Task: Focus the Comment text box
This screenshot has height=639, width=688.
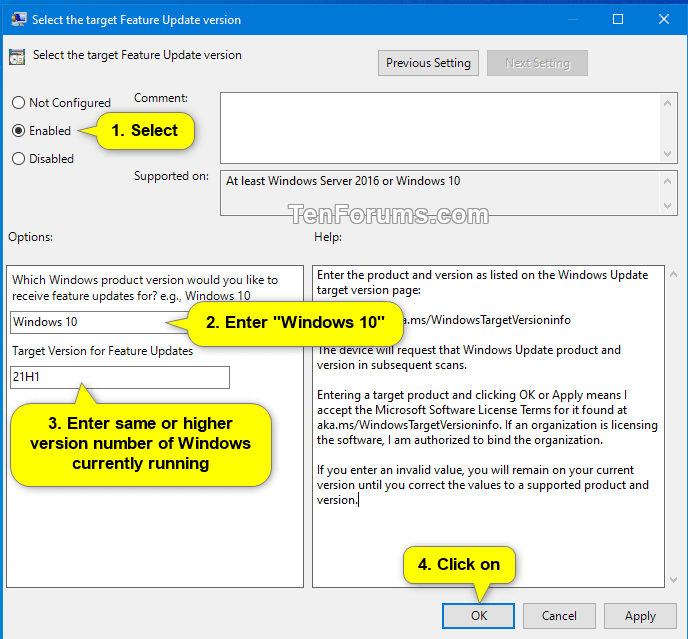Action: [440, 128]
